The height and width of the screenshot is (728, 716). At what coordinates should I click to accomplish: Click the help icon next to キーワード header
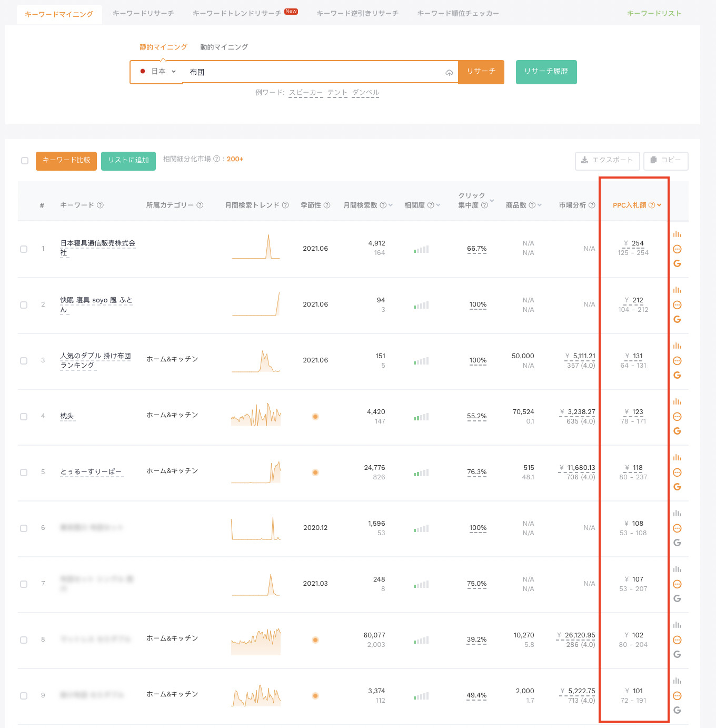101,205
